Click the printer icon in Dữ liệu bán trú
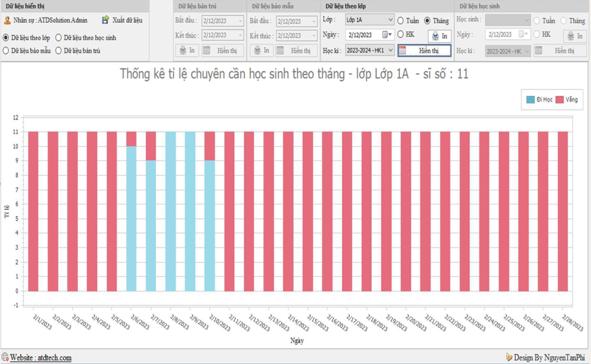 pyautogui.click(x=183, y=50)
